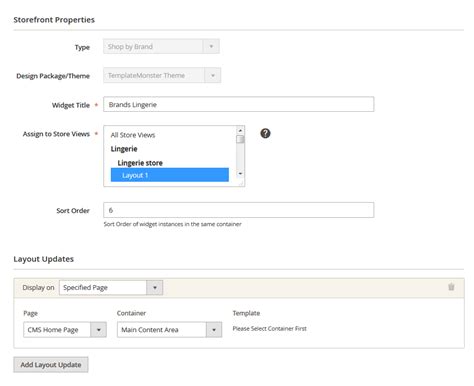Click the resize grip of store views list
This screenshot has width=474, height=386.
(x=242, y=183)
